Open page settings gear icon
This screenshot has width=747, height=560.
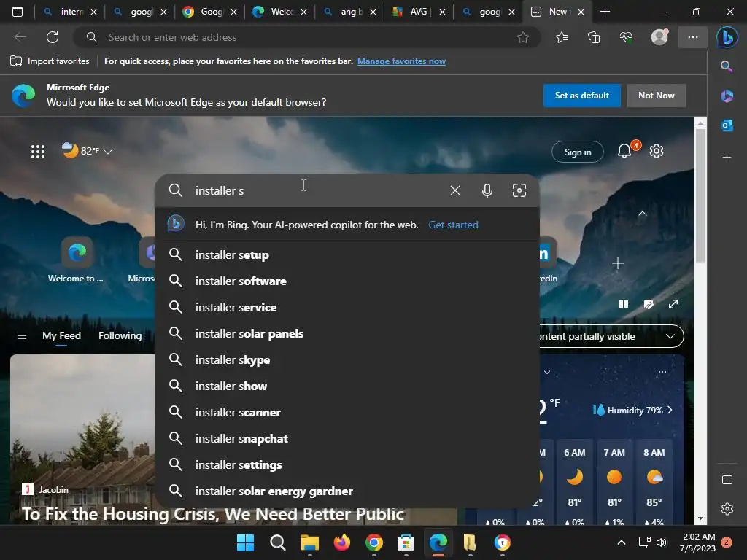pos(657,151)
